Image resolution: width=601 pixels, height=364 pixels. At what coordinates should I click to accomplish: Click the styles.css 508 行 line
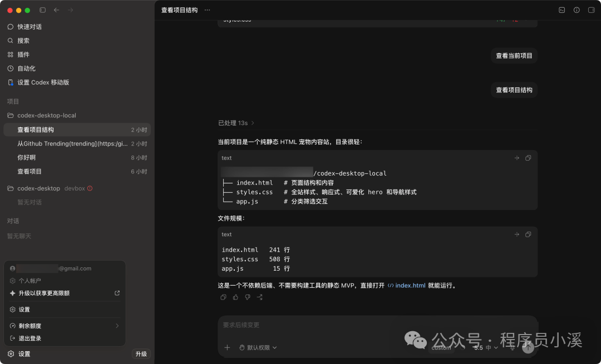[255, 259]
